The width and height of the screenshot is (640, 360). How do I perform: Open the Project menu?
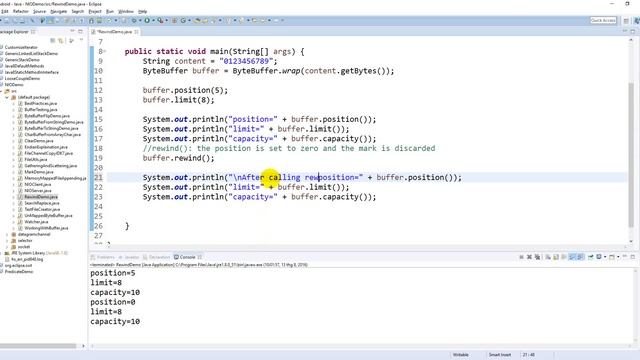[x=95, y=11]
